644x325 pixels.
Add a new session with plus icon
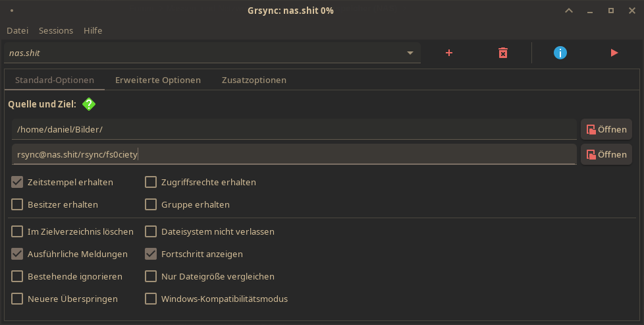pyautogui.click(x=449, y=53)
